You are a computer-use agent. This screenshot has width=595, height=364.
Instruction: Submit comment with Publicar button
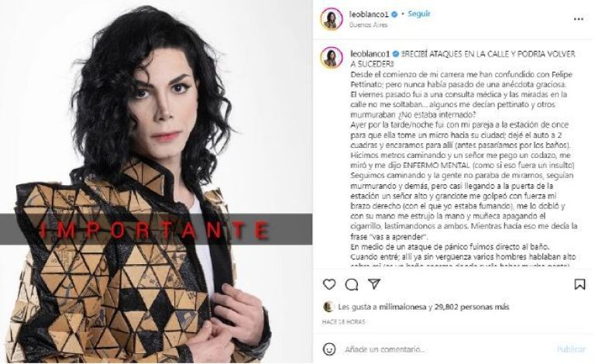(571, 349)
